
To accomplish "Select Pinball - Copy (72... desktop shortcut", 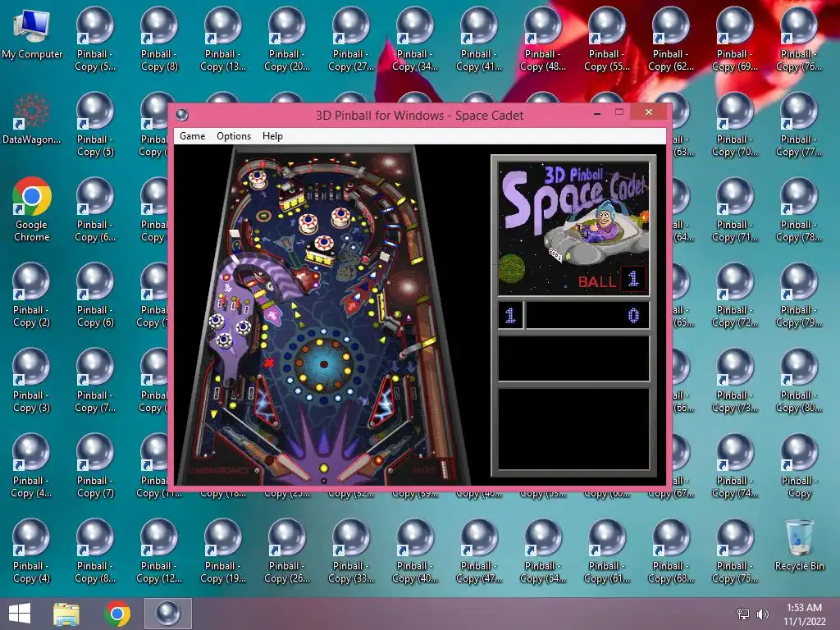I will coord(735,295).
